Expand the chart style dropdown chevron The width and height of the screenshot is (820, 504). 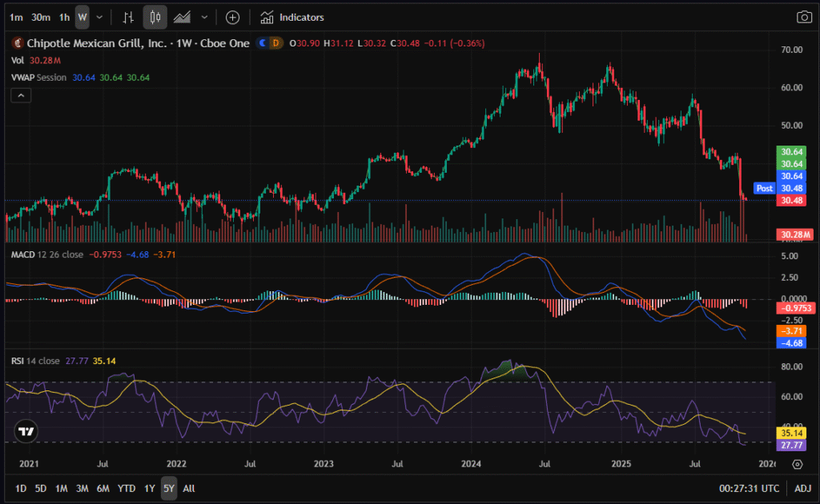[205, 17]
